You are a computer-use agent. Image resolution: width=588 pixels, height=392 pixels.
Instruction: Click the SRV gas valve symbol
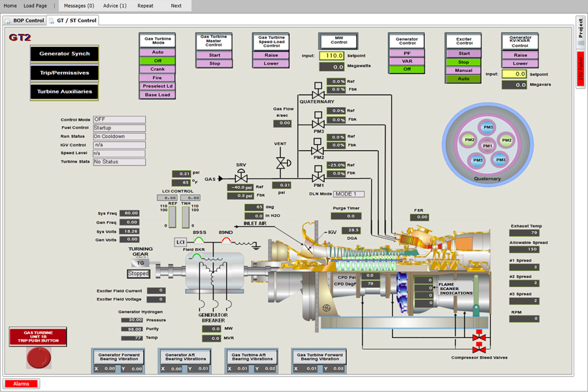[240, 178]
